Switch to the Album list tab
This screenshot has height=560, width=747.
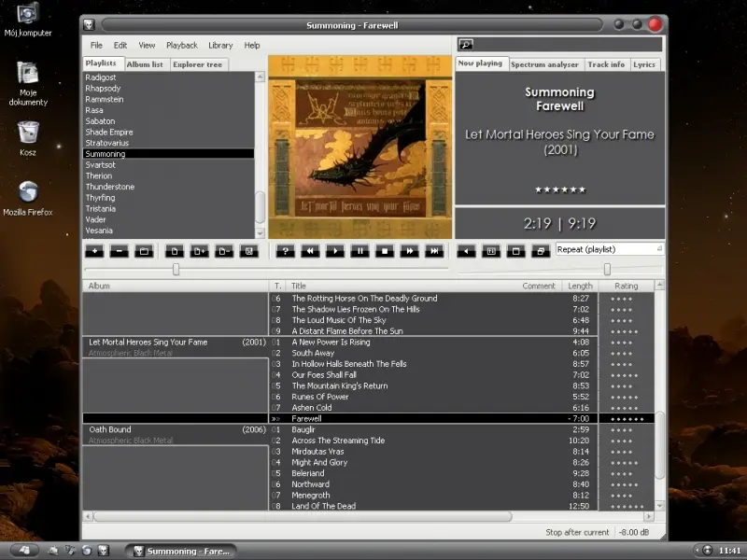pyautogui.click(x=145, y=64)
